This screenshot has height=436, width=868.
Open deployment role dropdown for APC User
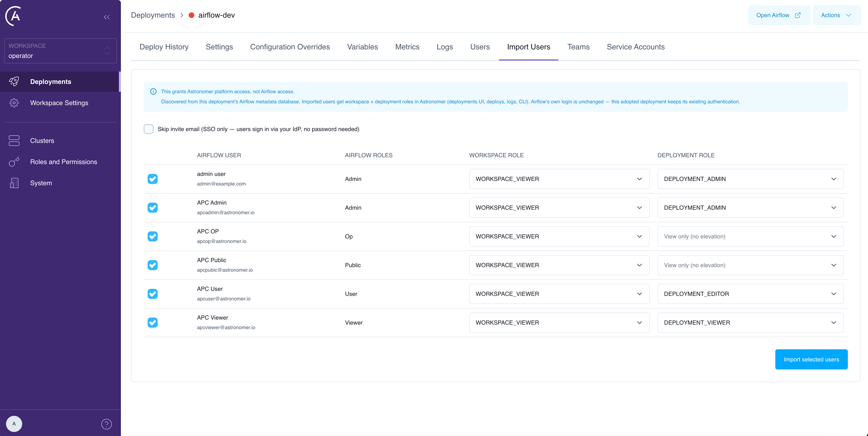click(750, 294)
